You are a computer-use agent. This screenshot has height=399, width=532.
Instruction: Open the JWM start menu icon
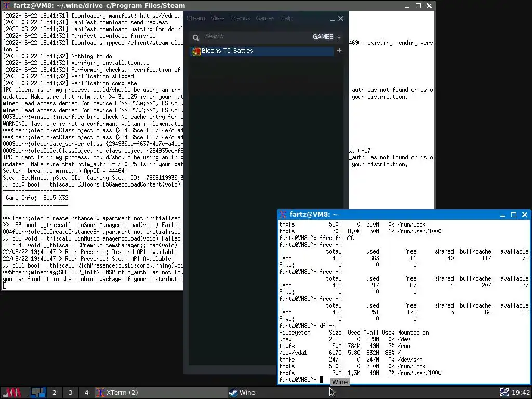(x=12, y=393)
